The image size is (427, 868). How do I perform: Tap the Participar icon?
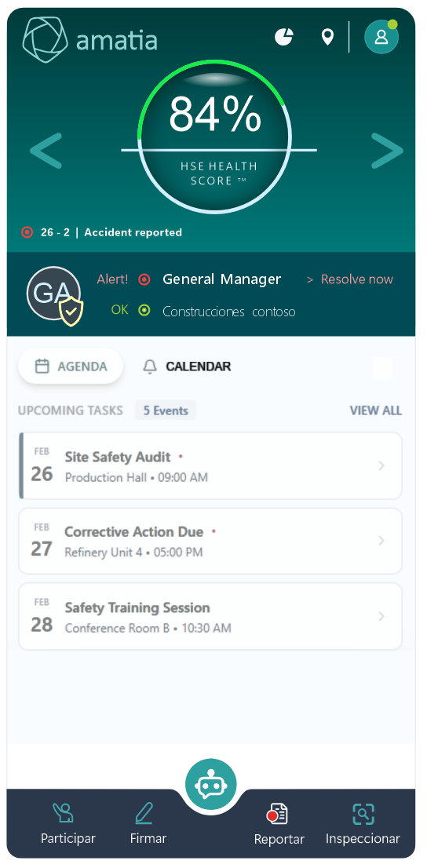pyautogui.click(x=63, y=814)
